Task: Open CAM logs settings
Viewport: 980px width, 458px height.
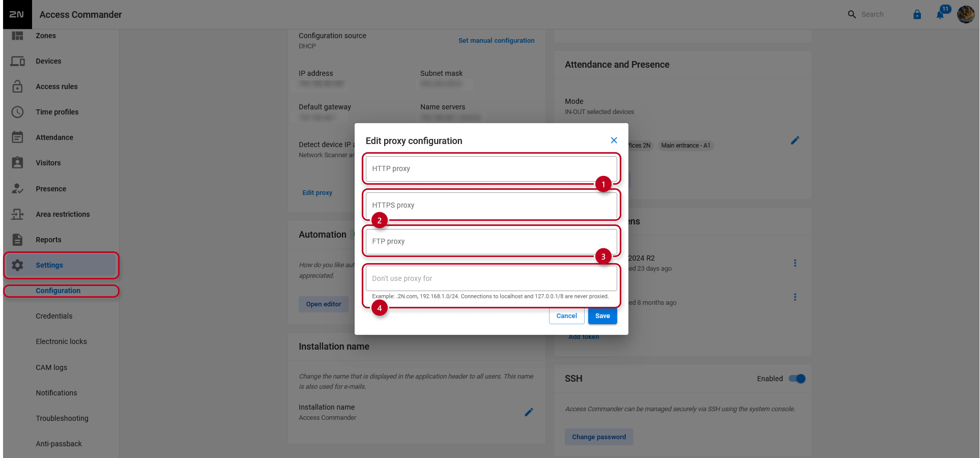Action: (x=51, y=367)
